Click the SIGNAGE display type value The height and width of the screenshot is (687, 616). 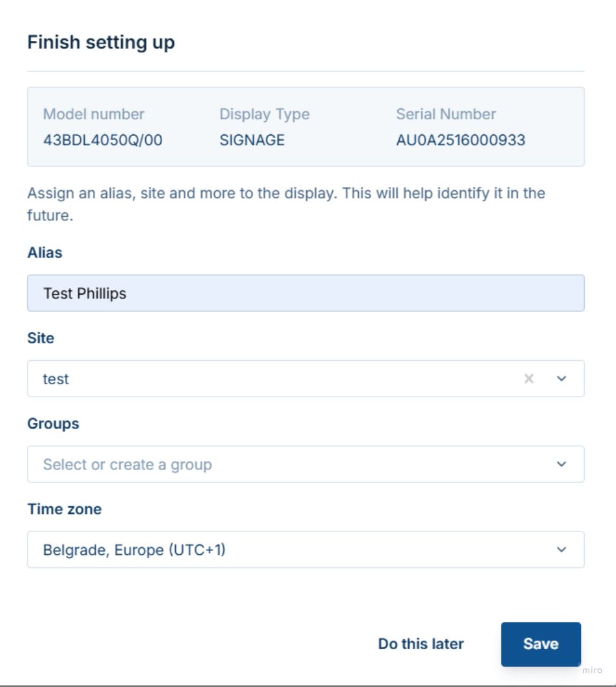(x=252, y=140)
